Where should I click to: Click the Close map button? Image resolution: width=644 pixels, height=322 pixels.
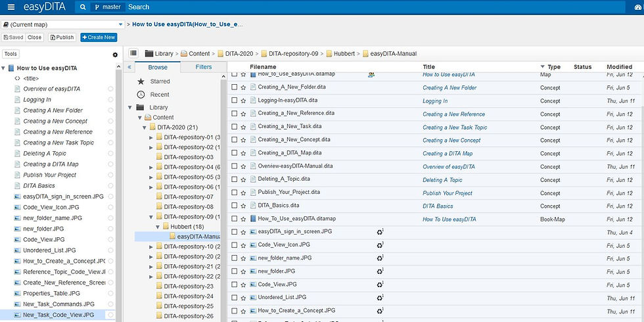[34, 37]
